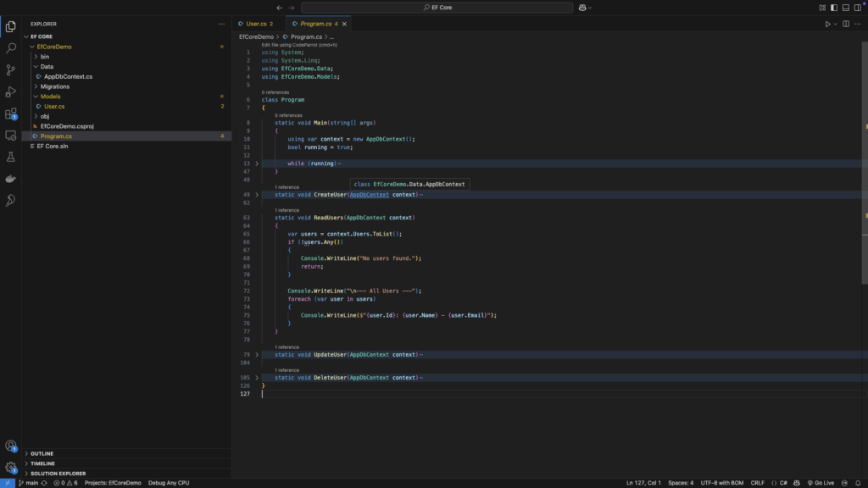Open editor More Actions ellipsis
The width and height of the screenshot is (868, 488).
(x=858, y=24)
